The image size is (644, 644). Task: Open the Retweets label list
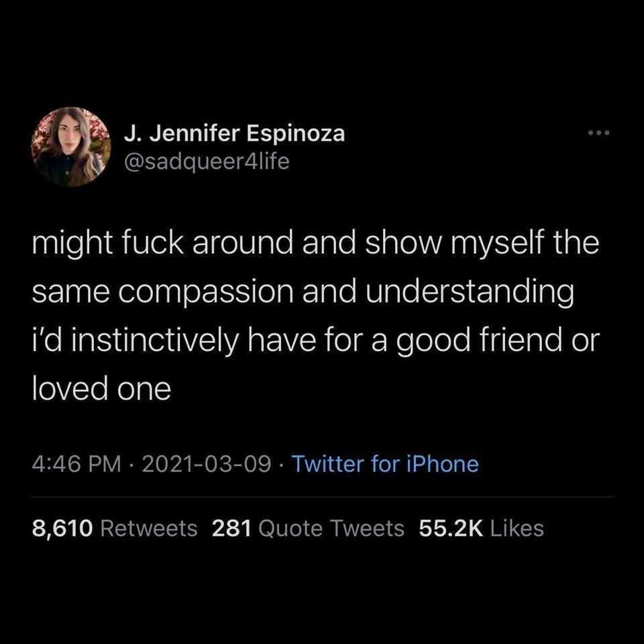(148, 529)
